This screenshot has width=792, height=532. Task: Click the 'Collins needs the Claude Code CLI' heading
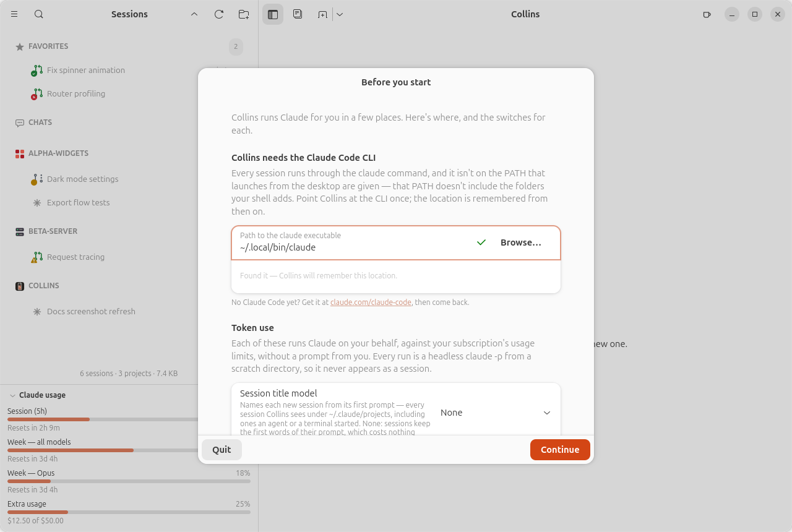(303, 158)
